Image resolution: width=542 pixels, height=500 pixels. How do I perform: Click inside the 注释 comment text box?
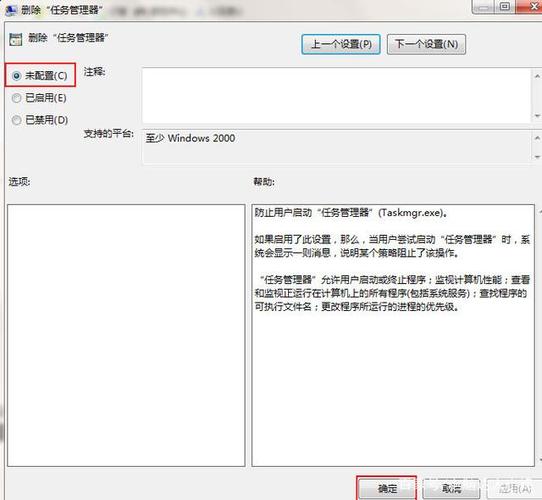pyautogui.click(x=336, y=95)
